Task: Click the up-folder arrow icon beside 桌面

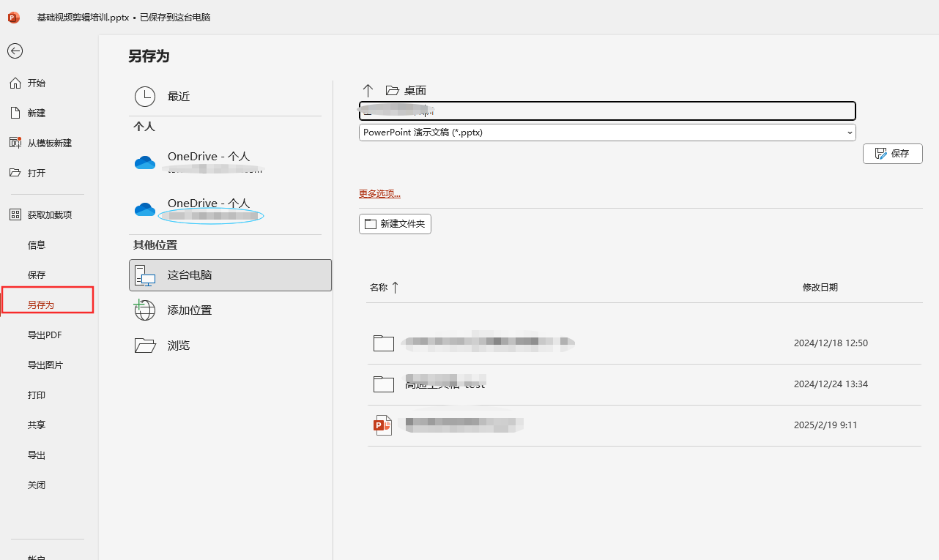Action: pyautogui.click(x=368, y=90)
